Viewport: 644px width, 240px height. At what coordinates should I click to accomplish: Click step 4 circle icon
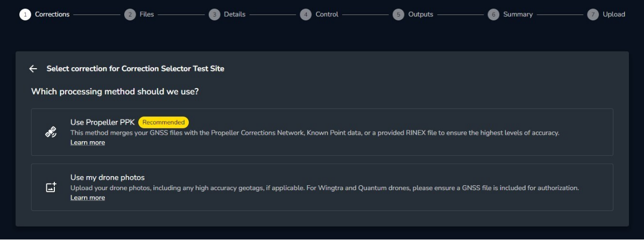tap(306, 14)
